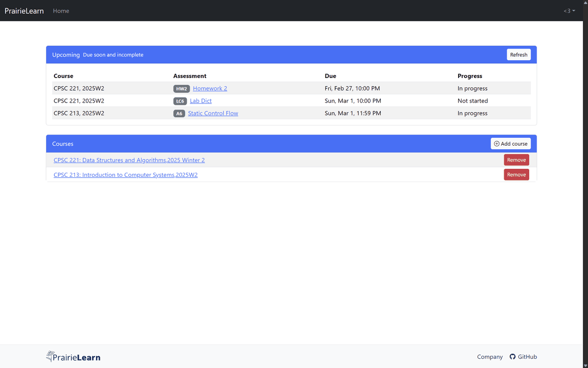Click the PrairieLearn logo in the footer

pyautogui.click(x=73, y=357)
